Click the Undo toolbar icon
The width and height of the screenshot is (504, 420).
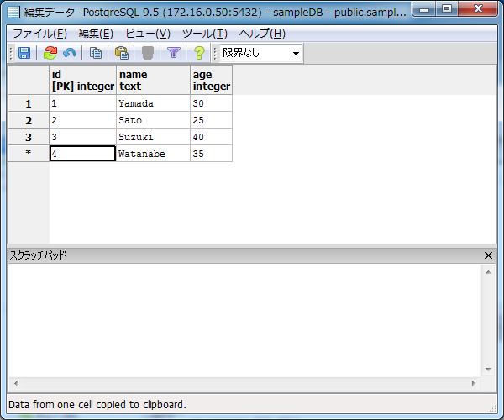tap(70, 53)
